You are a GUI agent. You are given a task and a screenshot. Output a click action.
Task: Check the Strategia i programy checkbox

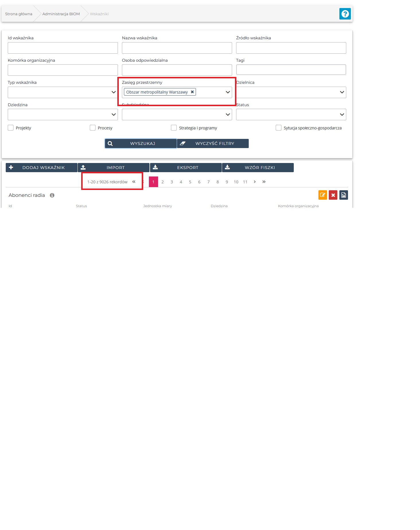(174, 128)
